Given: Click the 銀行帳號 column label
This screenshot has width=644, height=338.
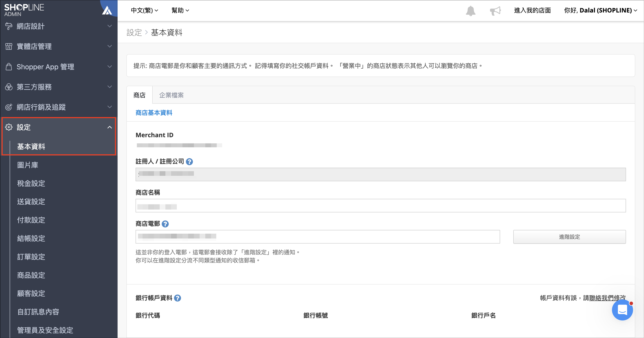Looking at the screenshot, I should (x=315, y=316).
